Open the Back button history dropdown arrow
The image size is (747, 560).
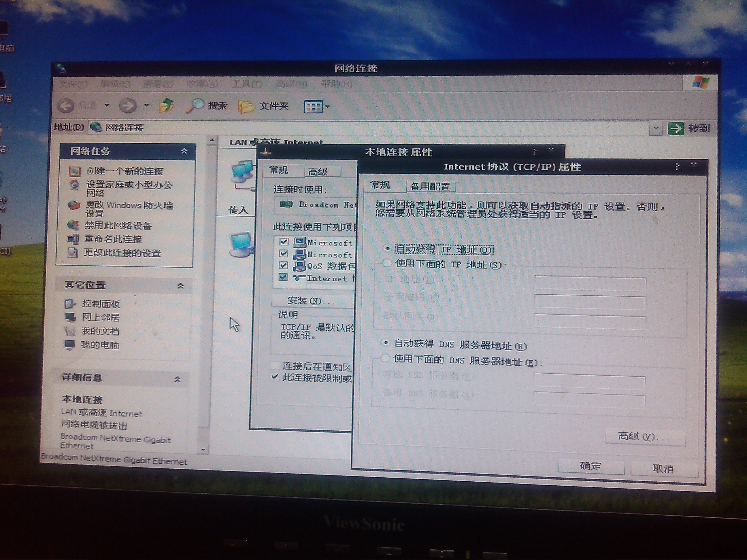[107, 105]
